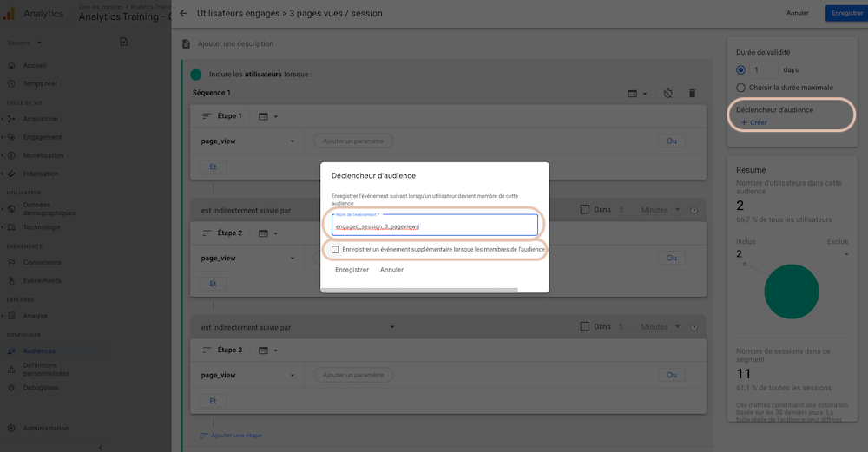Viewport: 868px width, 452px height.
Task: Click the event name input field
Action: point(435,226)
